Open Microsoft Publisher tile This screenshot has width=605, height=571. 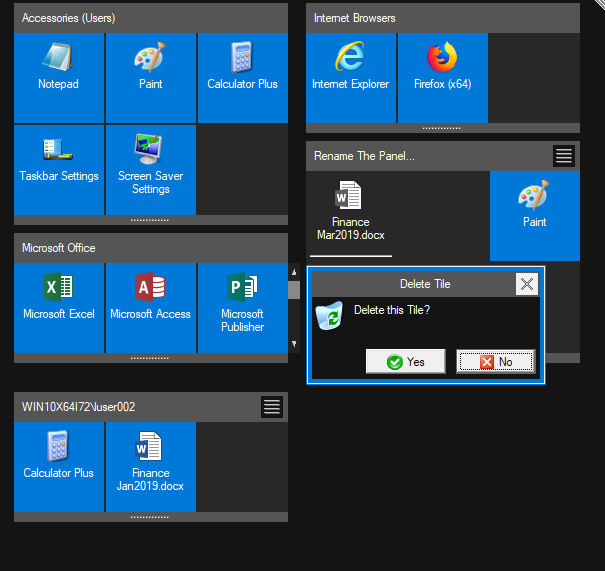pos(242,307)
